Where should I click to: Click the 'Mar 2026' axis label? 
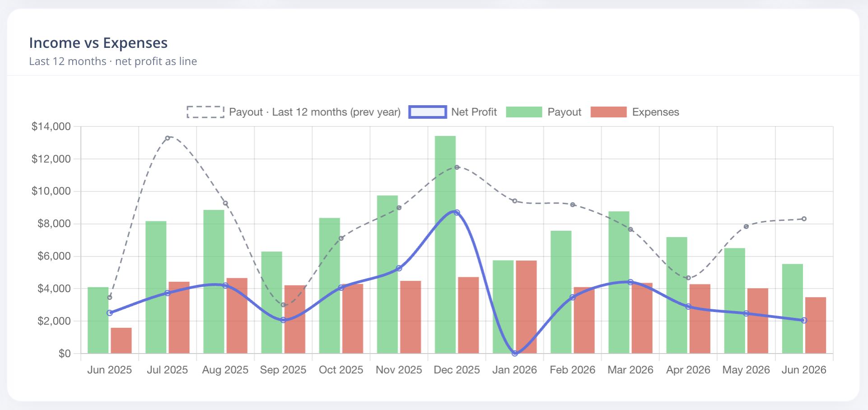tap(630, 370)
